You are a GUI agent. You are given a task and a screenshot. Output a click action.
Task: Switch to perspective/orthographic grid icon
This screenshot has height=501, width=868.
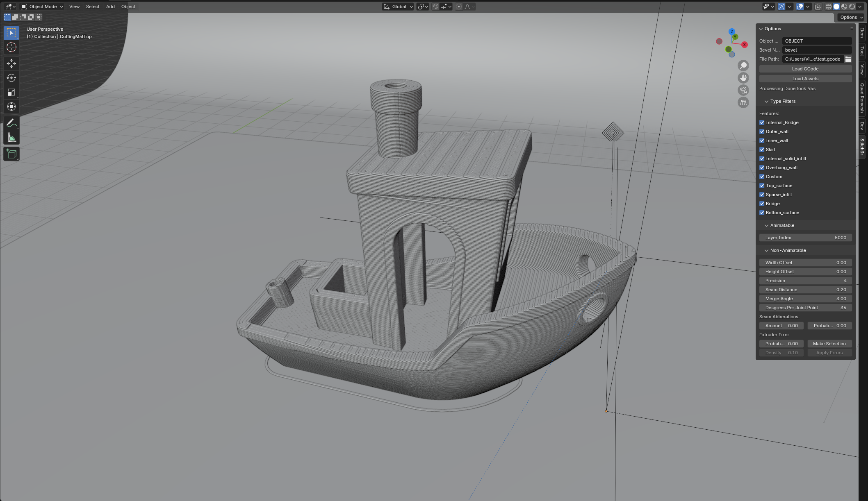point(743,102)
